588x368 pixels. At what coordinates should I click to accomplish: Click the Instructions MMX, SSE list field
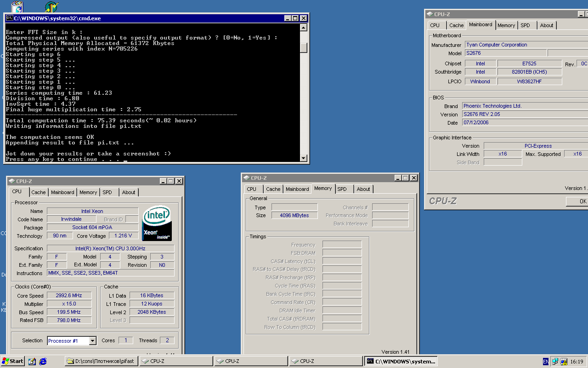(111, 273)
